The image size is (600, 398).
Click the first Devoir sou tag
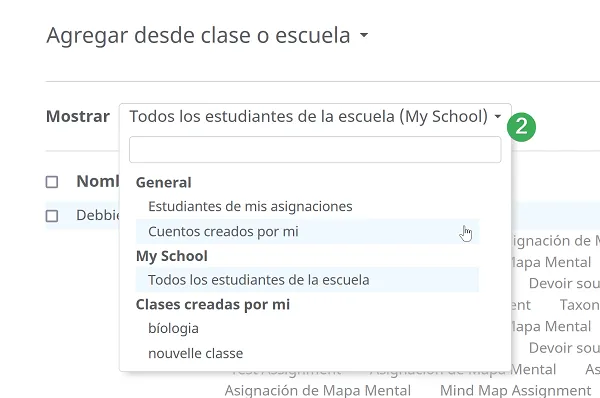coord(564,284)
